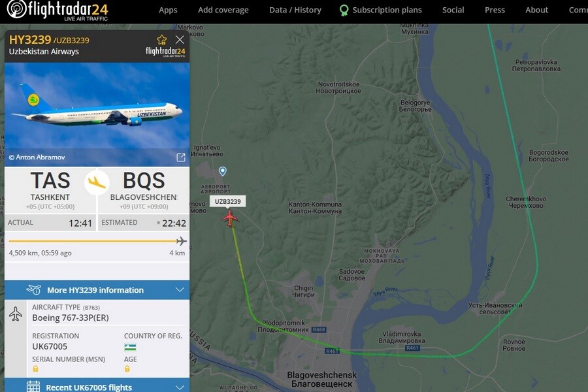Click the star favorite icon for HY3239
The image size is (588, 392).
point(161,40)
